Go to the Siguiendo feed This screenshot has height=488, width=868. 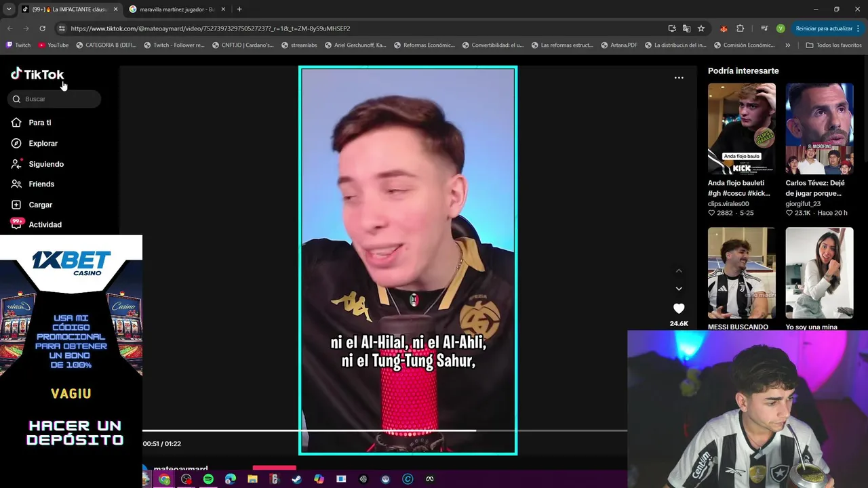tap(37, 164)
